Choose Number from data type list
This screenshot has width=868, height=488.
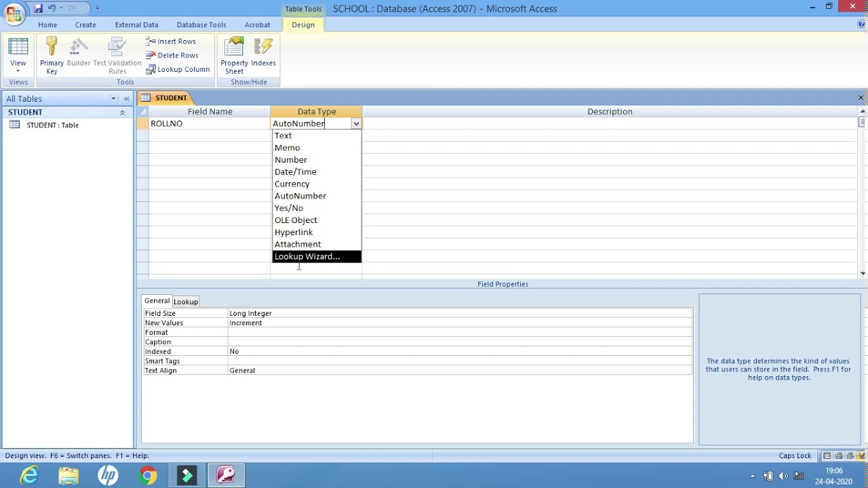point(317,160)
